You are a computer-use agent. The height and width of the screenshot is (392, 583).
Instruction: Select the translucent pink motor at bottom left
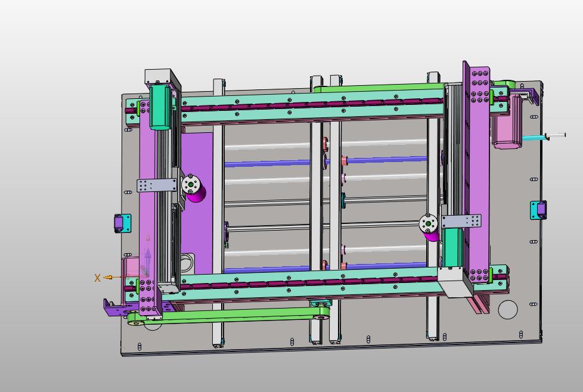(x=132, y=267)
